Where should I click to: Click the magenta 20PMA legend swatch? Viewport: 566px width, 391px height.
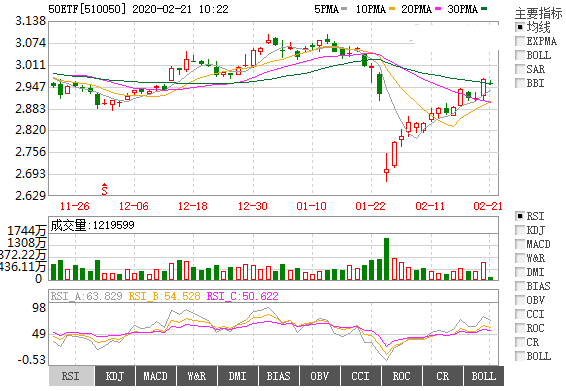pyautogui.click(x=438, y=9)
